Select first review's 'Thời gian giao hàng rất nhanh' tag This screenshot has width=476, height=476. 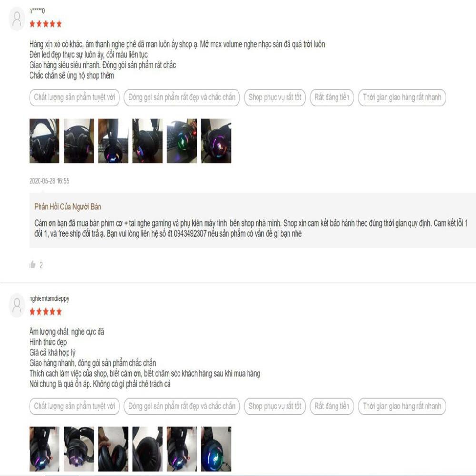click(x=402, y=98)
